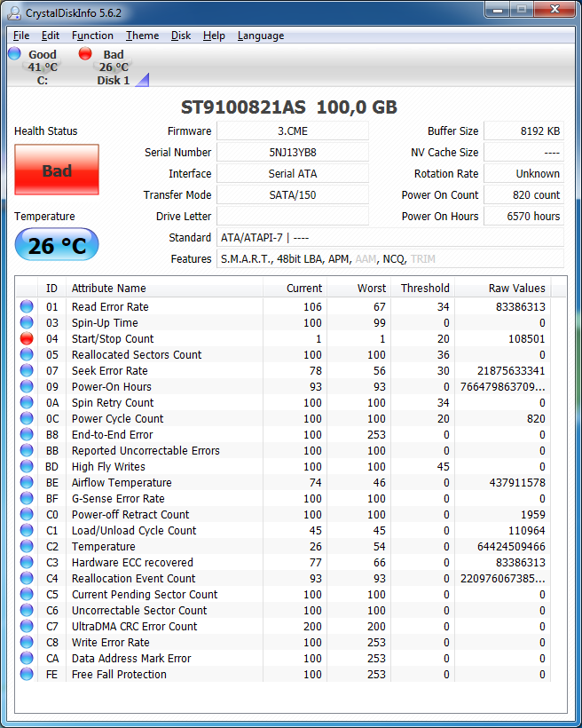Open the Help menu
Screen dimensions: 582x728
click(214, 36)
